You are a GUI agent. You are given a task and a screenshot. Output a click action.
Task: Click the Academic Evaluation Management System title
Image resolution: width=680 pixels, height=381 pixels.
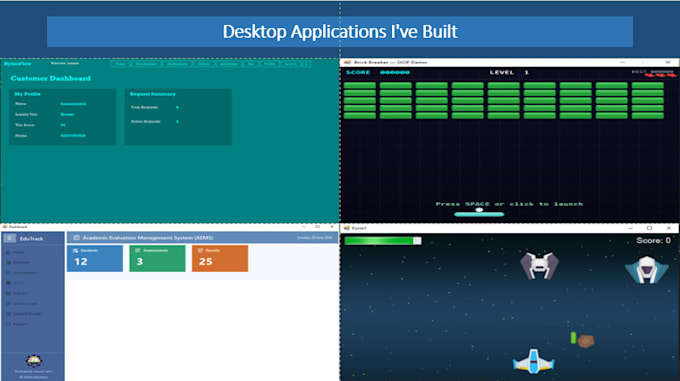click(148, 238)
